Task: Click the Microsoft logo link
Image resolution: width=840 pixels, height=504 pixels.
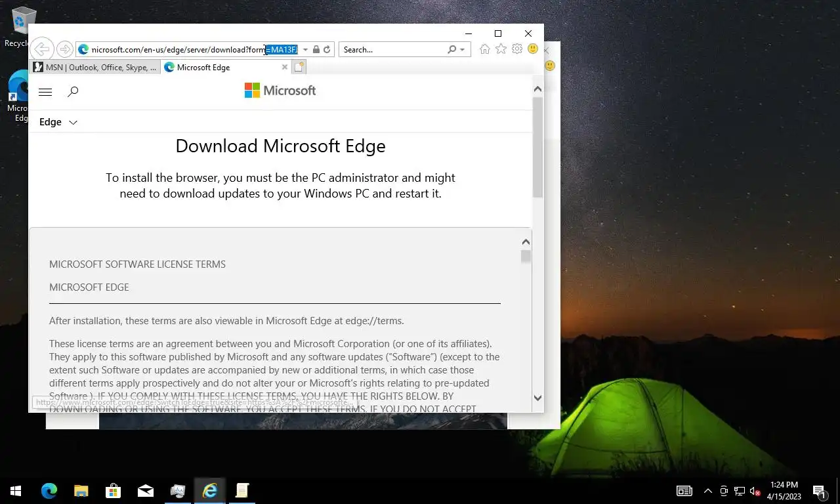Action: click(280, 91)
